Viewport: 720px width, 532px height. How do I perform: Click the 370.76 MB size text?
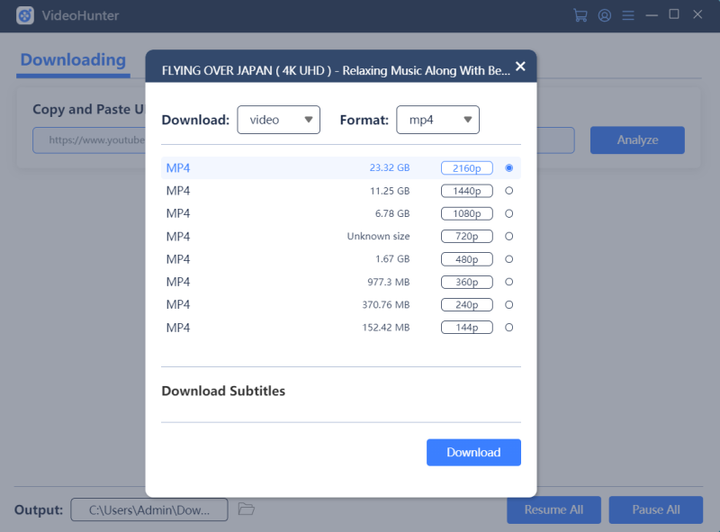pos(386,304)
